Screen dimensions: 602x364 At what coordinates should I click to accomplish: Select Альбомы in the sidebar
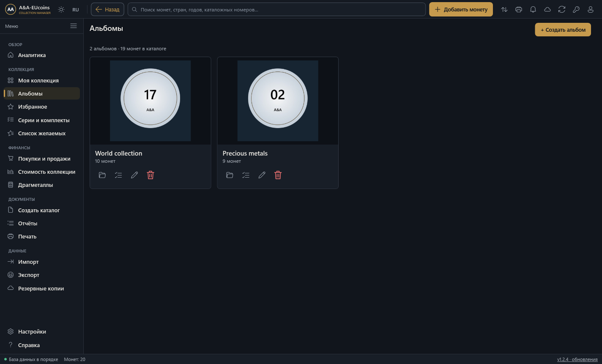(x=42, y=93)
